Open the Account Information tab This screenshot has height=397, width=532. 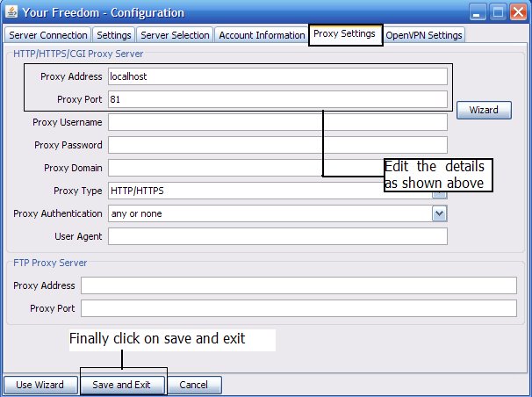pyautogui.click(x=262, y=35)
